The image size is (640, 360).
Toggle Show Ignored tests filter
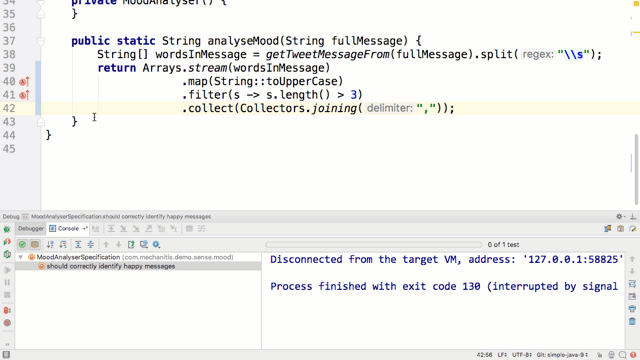[x=35, y=244]
